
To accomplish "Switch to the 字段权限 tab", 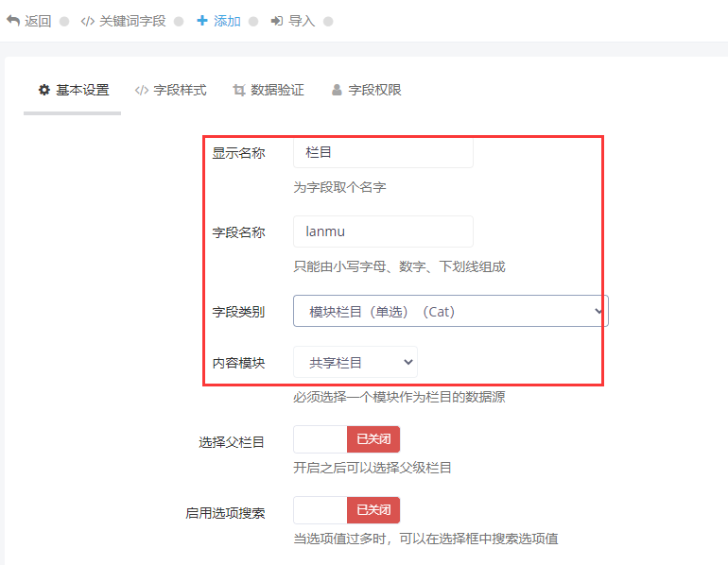I will (366, 90).
